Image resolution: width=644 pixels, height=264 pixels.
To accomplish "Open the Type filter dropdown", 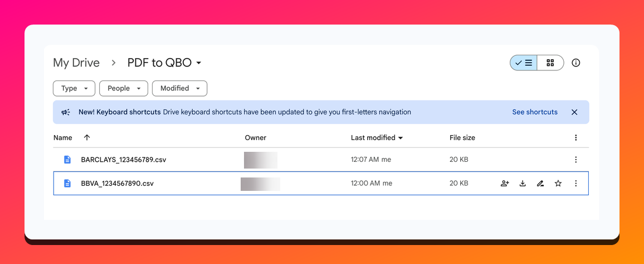I will coord(74,88).
